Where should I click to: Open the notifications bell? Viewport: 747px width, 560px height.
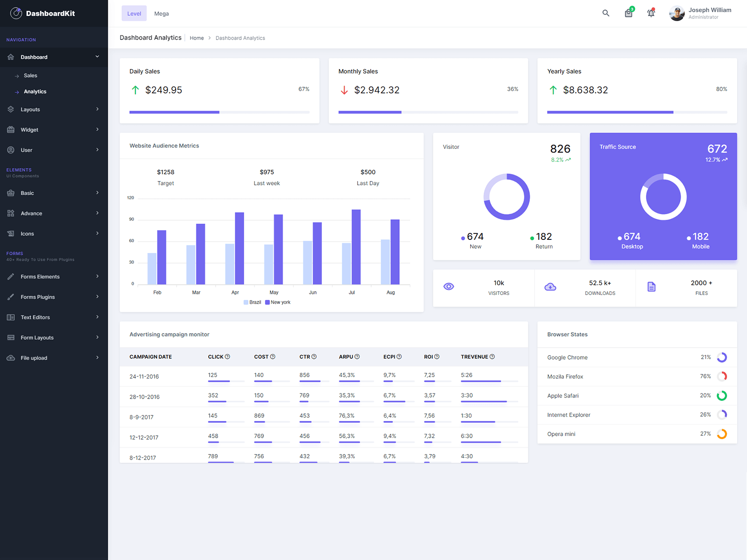pos(651,13)
